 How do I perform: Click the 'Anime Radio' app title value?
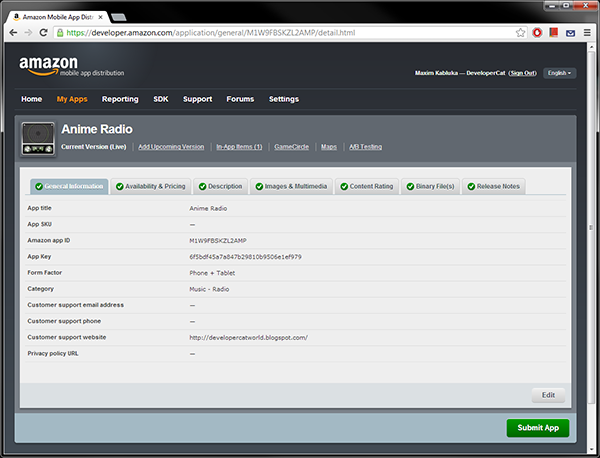pos(208,209)
